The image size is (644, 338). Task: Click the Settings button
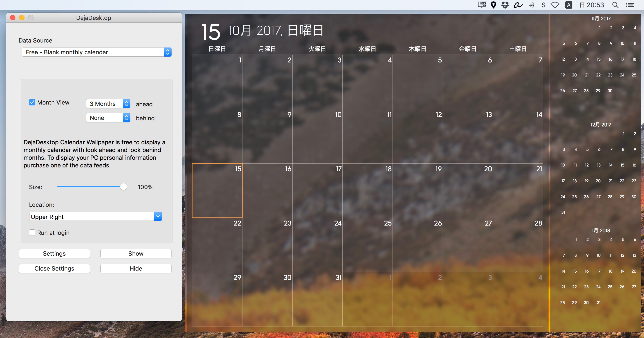coord(55,254)
